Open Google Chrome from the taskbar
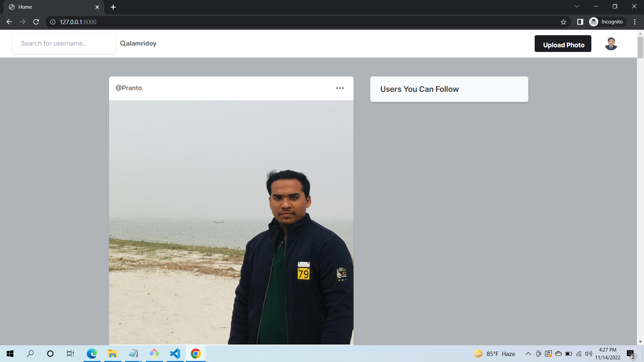The width and height of the screenshot is (644, 362). (x=196, y=353)
